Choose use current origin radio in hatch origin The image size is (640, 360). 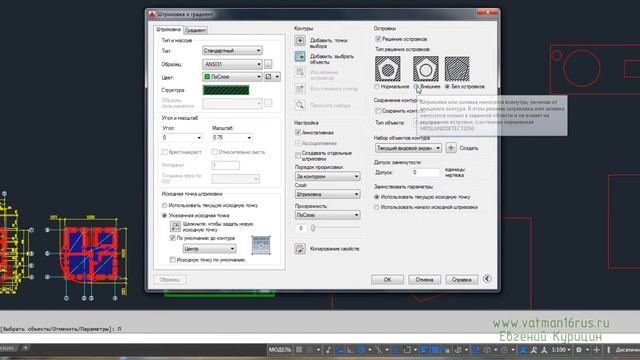[x=164, y=205]
